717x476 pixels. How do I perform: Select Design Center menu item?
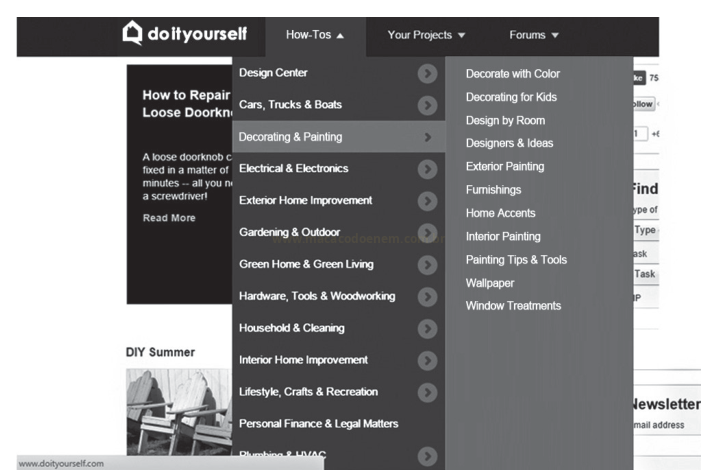click(x=273, y=73)
